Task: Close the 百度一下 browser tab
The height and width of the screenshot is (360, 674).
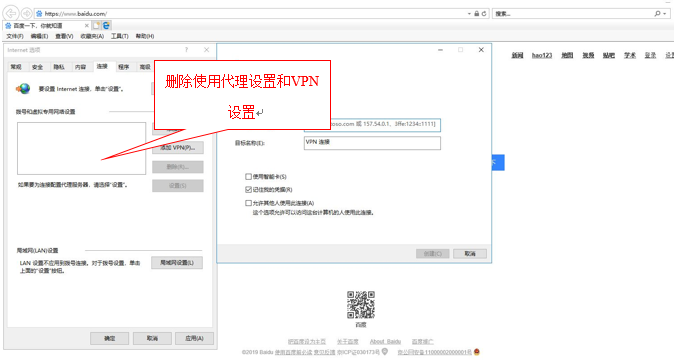Action: coord(86,26)
